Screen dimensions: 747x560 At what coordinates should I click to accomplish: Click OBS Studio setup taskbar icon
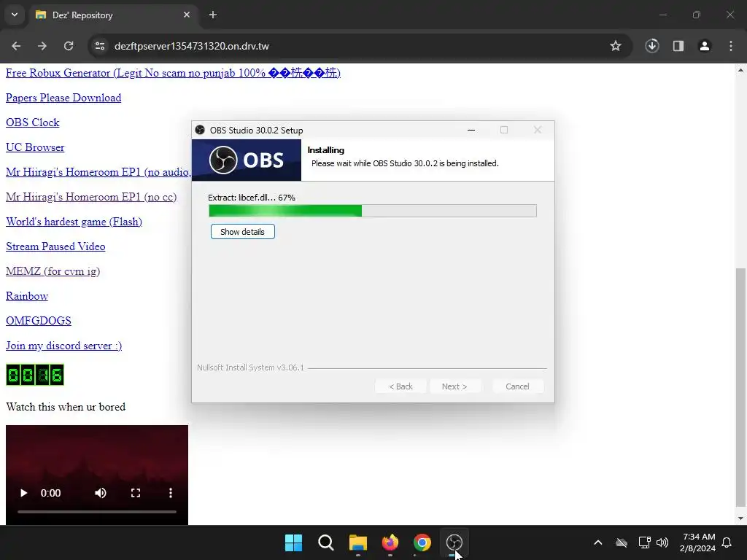click(454, 542)
